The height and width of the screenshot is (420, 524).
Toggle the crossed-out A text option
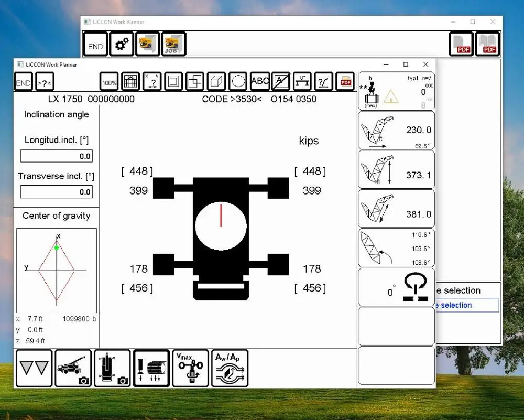click(x=281, y=82)
